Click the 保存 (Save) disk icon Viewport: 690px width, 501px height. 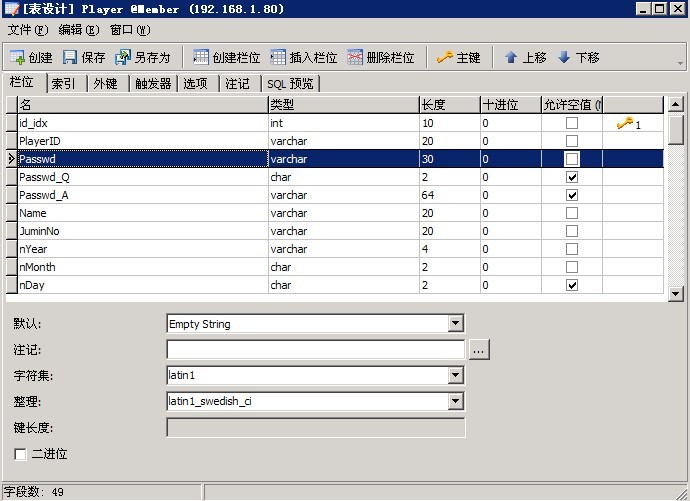[70, 58]
